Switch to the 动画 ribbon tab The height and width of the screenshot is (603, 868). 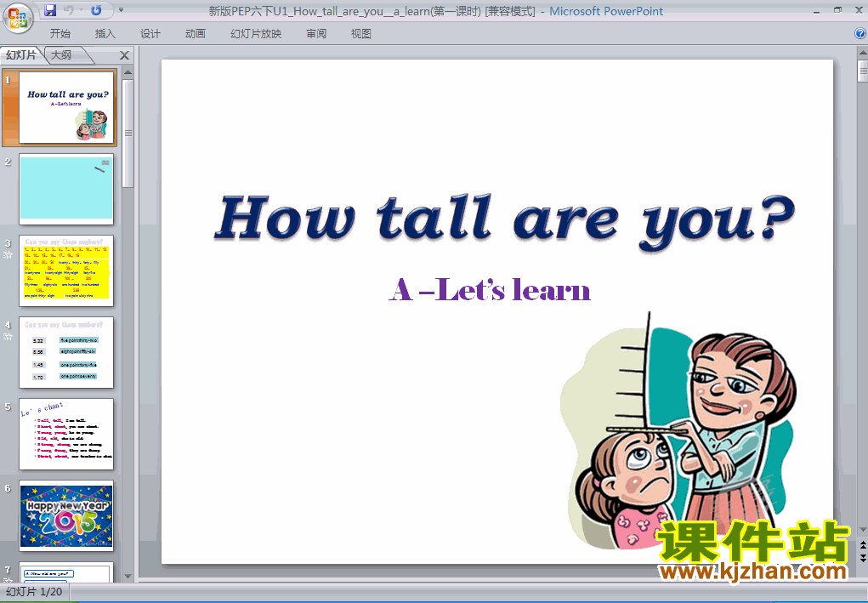(x=195, y=34)
